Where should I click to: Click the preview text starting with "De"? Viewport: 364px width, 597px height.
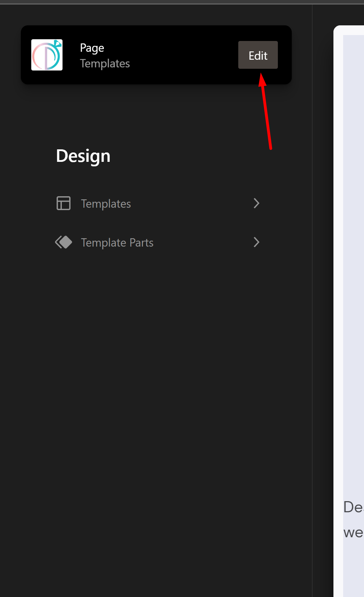tap(352, 507)
